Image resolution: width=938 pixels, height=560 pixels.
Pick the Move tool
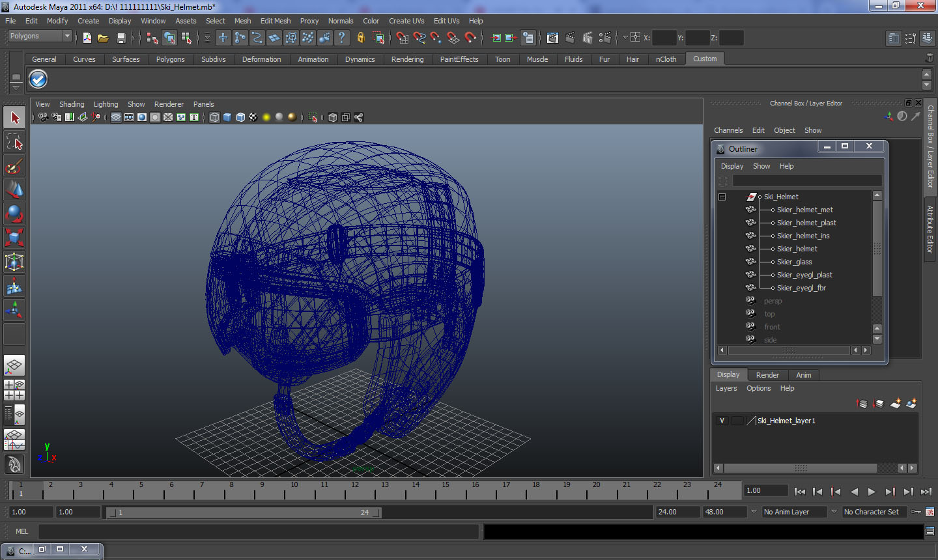coord(14,190)
